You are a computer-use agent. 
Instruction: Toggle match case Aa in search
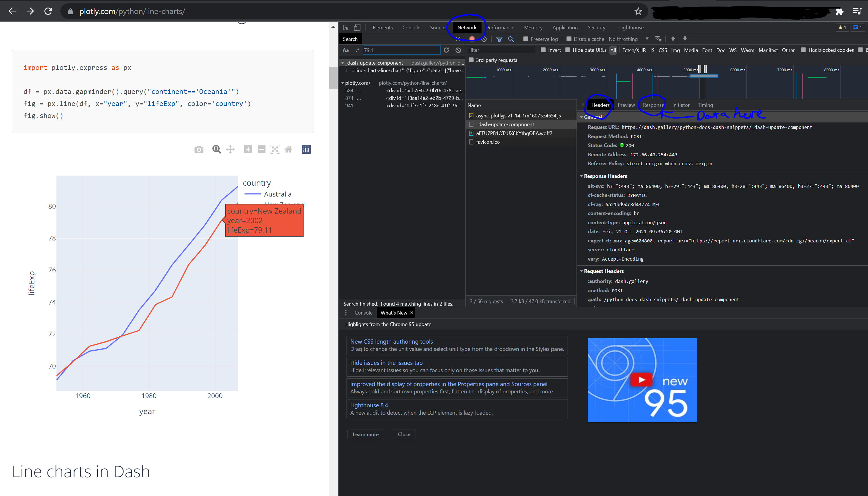(346, 50)
